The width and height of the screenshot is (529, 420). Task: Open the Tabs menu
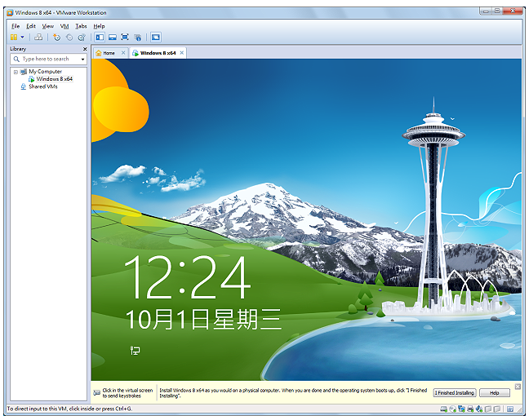[x=81, y=26]
